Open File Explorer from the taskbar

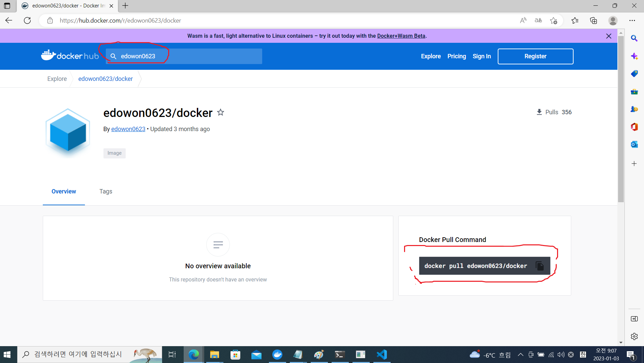pos(214,354)
